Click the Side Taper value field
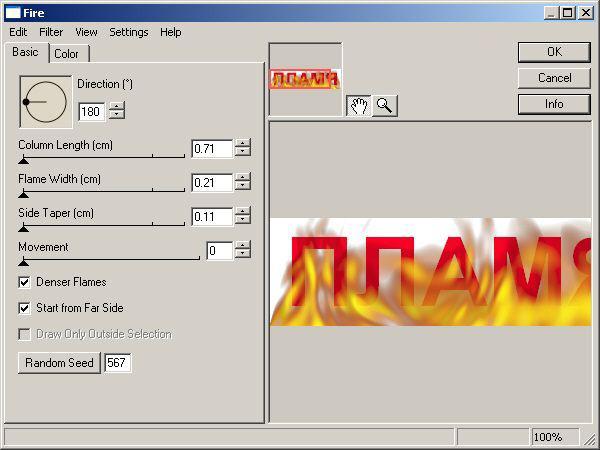The image size is (600, 450). pyautogui.click(x=212, y=217)
